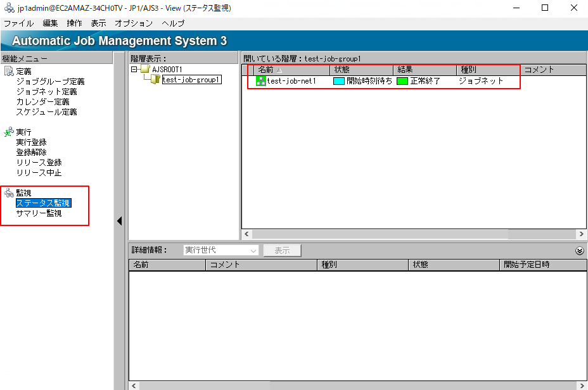Click the 表示 button in detail panel
Image resolution: width=588 pixels, height=390 pixels.
283,250
